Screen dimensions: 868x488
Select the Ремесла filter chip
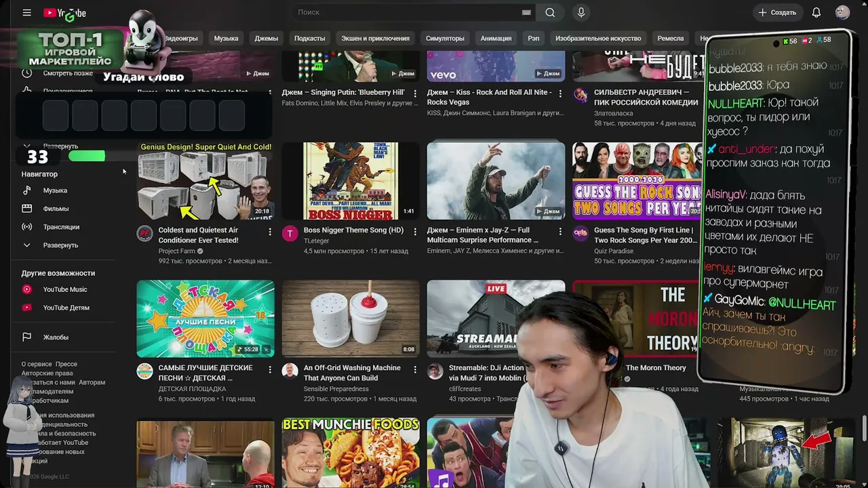point(671,39)
